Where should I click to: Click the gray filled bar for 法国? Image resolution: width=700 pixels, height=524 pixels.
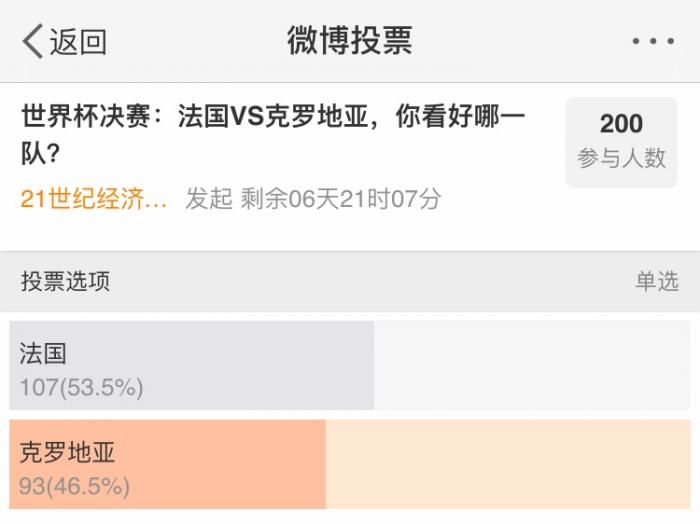250,365
